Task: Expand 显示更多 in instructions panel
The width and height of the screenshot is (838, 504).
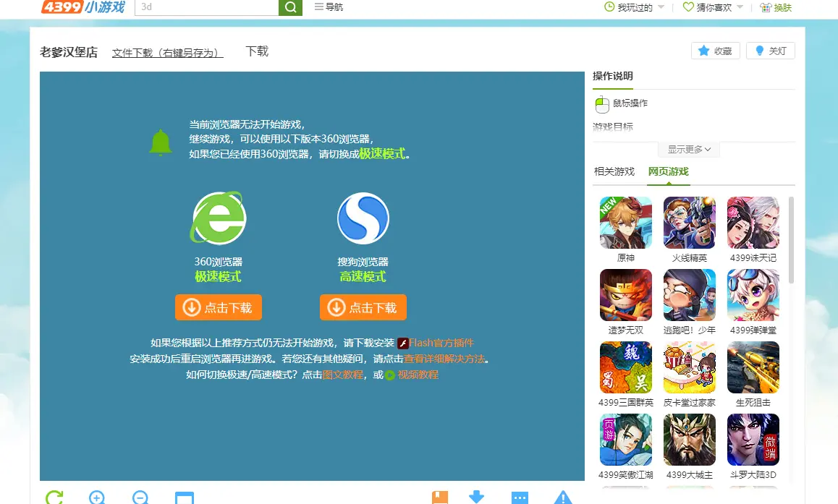Action: click(x=689, y=150)
